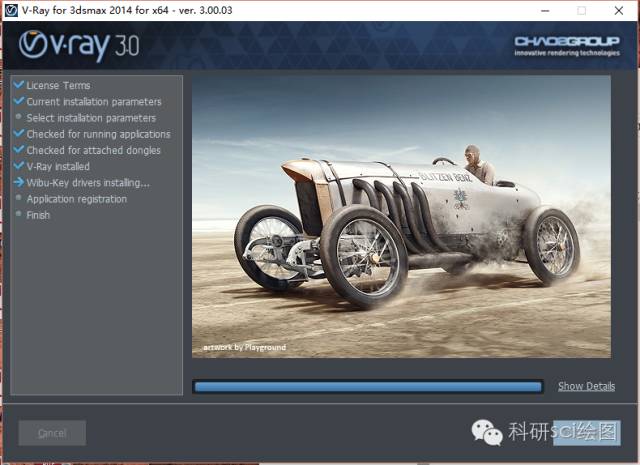Close the V-Ray installer window
Image resolution: width=640 pixels, height=465 pixels.
[619, 11]
